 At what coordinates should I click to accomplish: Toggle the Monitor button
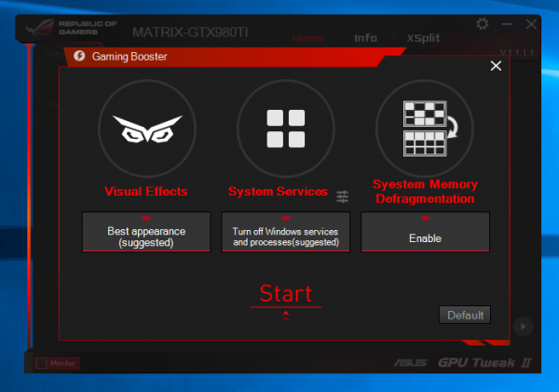pos(58,363)
